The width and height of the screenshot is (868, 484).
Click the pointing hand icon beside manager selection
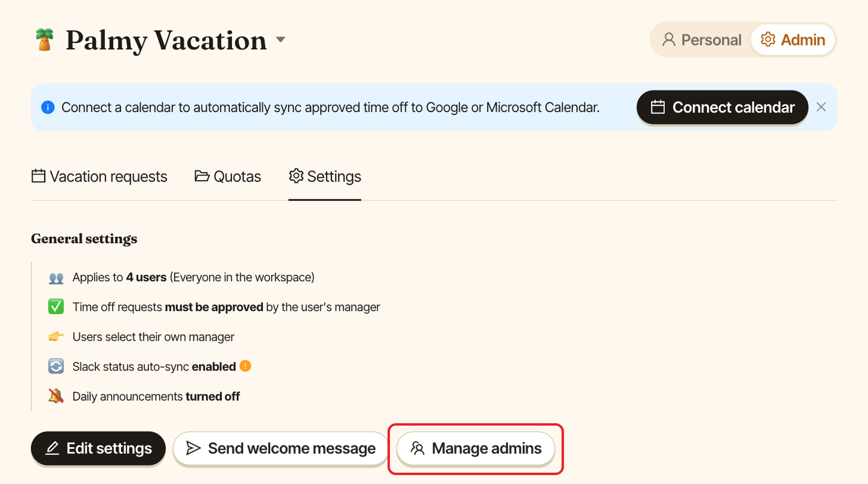point(56,336)
